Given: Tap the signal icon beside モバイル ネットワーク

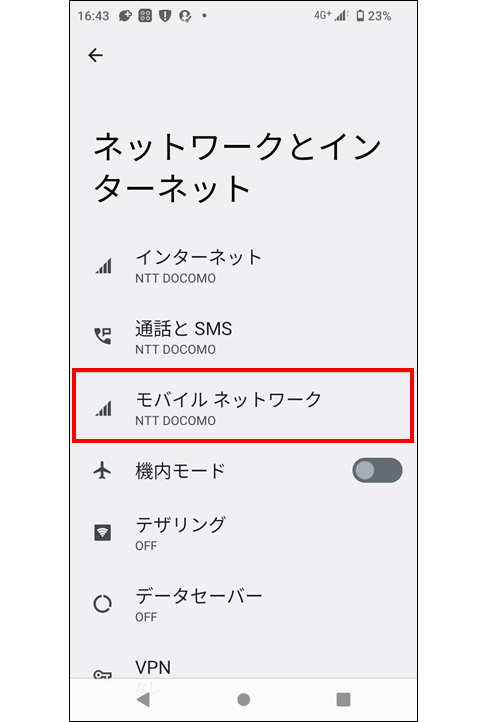Looking at the screenshot, I should 104,408.
